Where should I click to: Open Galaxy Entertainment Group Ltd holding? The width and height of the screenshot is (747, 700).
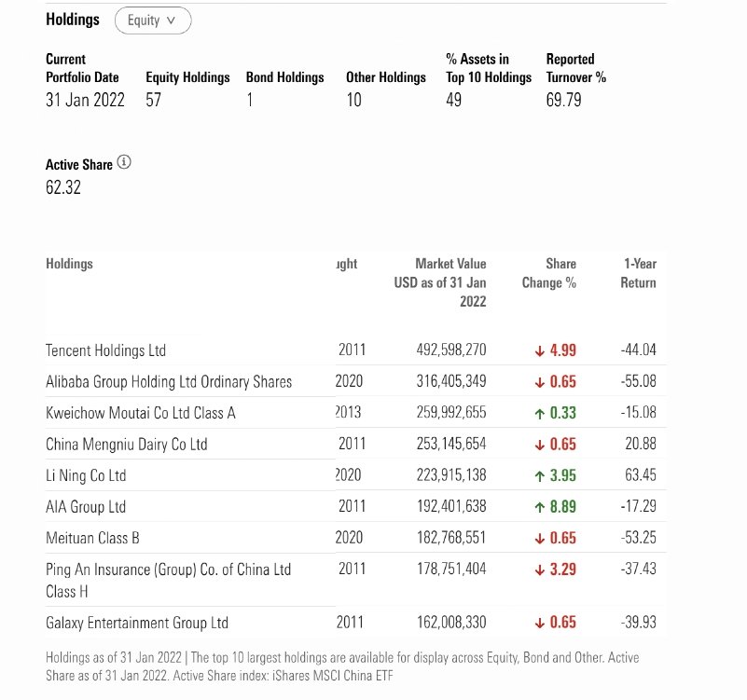point(136,623)
